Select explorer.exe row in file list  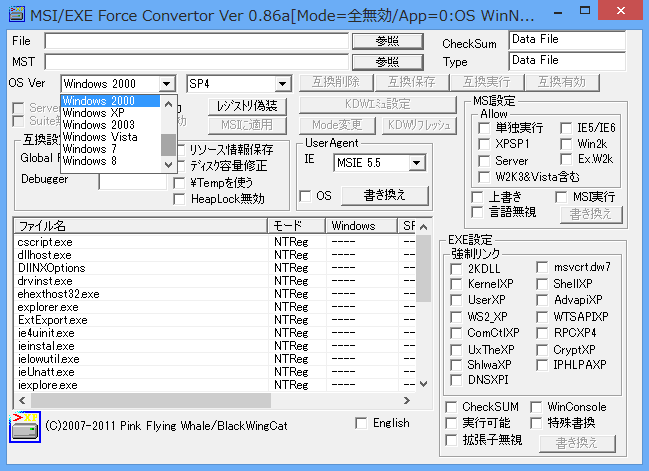(215, 307)
